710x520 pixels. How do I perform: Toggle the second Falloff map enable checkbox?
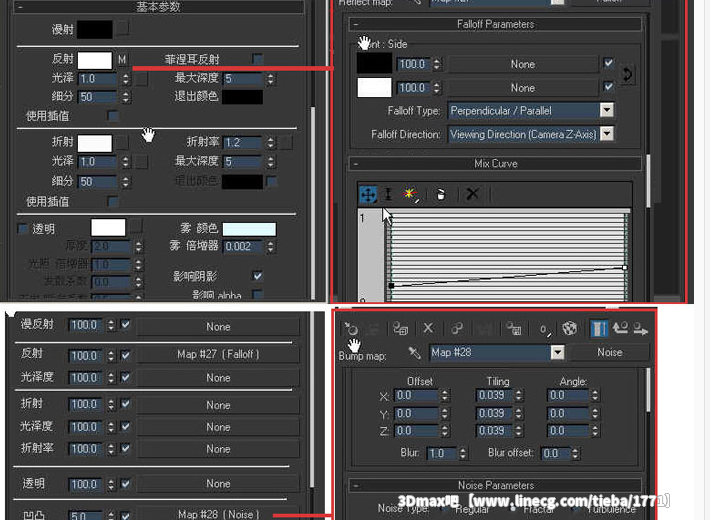[x=609, y=86]
